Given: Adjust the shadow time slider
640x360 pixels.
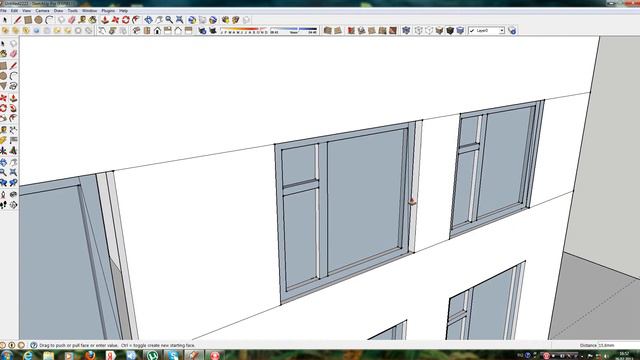Looking at the screenshot, I should (x=293, y=31).
